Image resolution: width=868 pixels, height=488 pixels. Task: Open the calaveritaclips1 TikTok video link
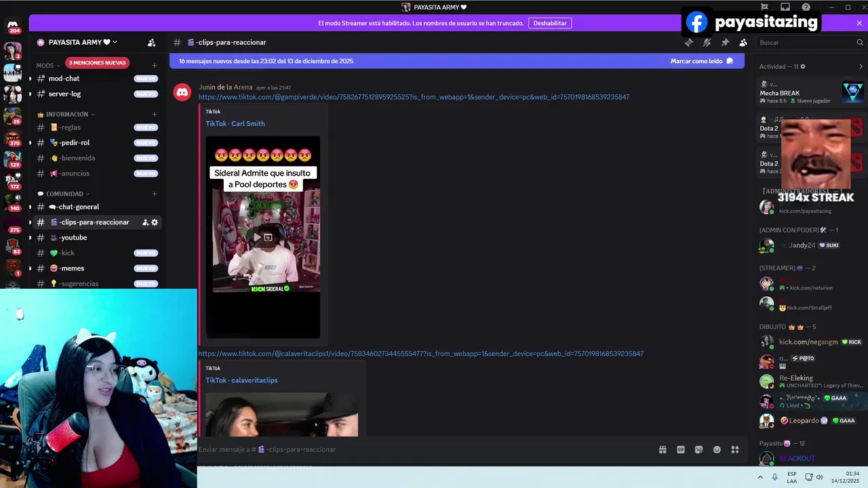(420, 354)
